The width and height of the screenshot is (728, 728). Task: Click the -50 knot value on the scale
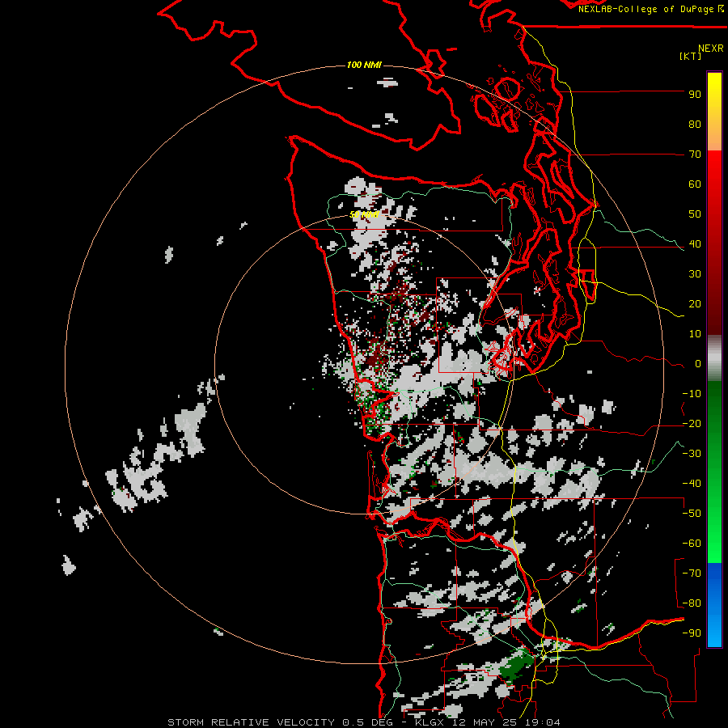(x=692, y=514)
